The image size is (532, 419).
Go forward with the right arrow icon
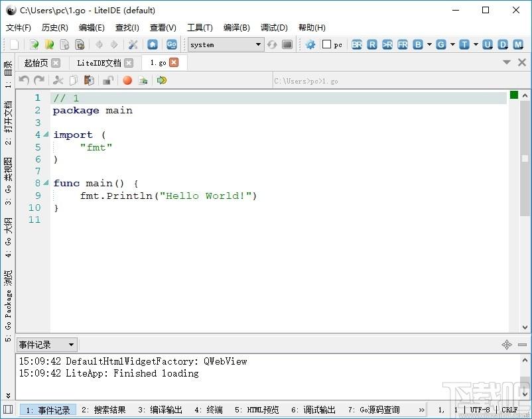tap(114, 44)
